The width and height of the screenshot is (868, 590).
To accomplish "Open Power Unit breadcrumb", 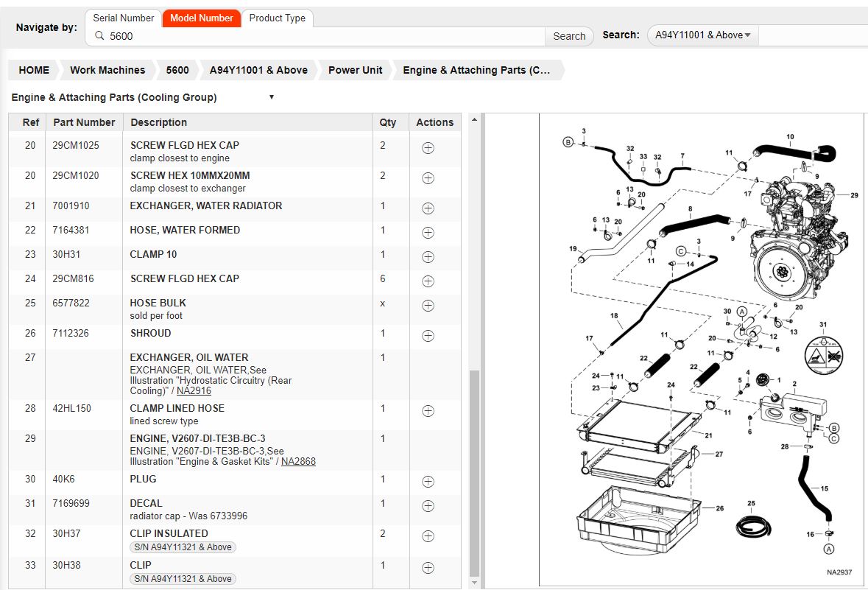I will 355,71.
